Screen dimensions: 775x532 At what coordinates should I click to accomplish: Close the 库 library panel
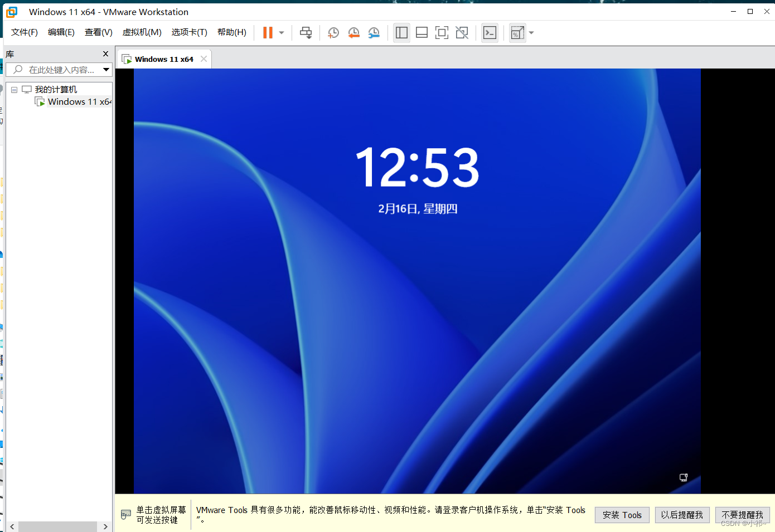click(x=105, y=54)
